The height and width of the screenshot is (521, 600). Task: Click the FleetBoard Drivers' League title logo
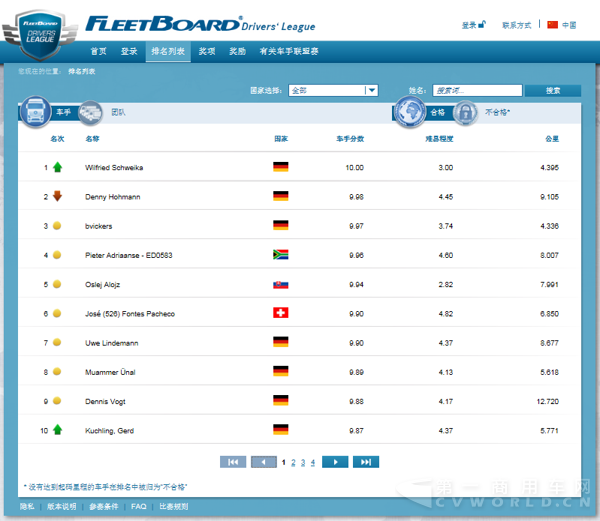(x=200, y=24)
